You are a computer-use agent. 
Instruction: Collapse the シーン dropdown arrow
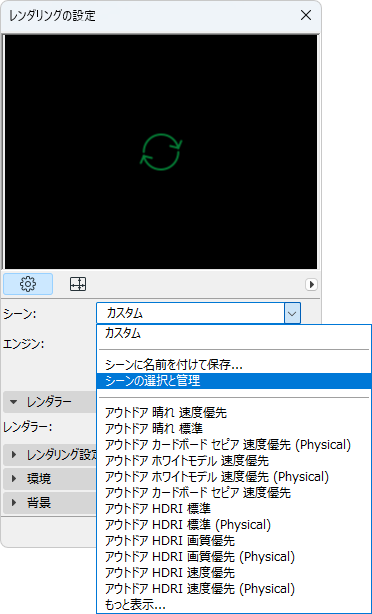coord(292,313)
